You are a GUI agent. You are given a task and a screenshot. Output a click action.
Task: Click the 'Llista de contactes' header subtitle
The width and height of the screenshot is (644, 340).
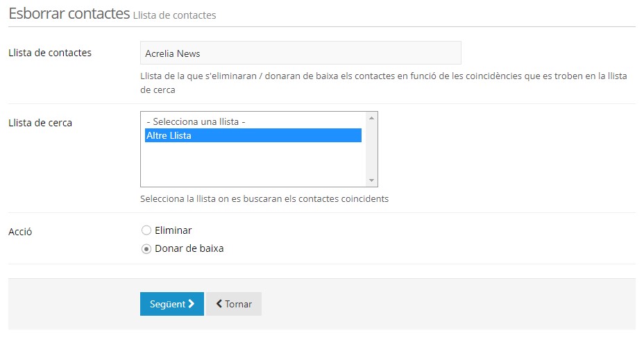point(174,15)
